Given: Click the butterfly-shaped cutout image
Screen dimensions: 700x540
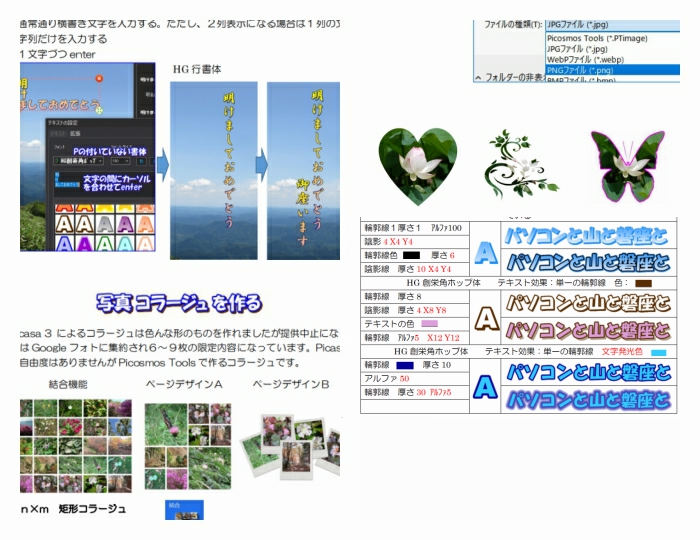Looking at the screenshot, I should coord(627,166).
